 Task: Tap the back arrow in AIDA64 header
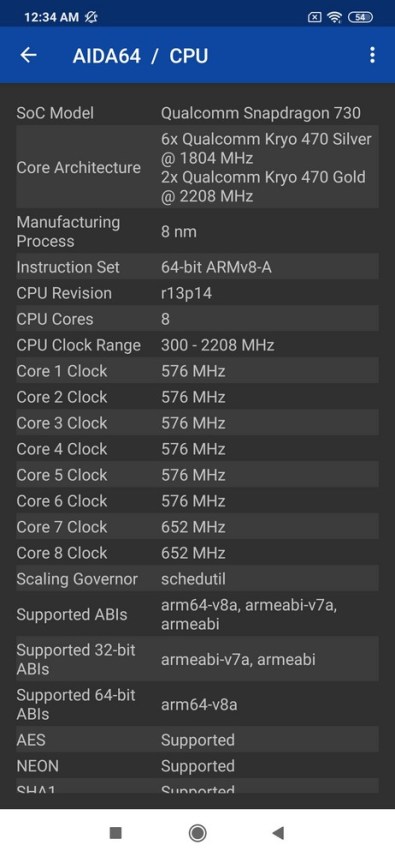coord(28,55)
